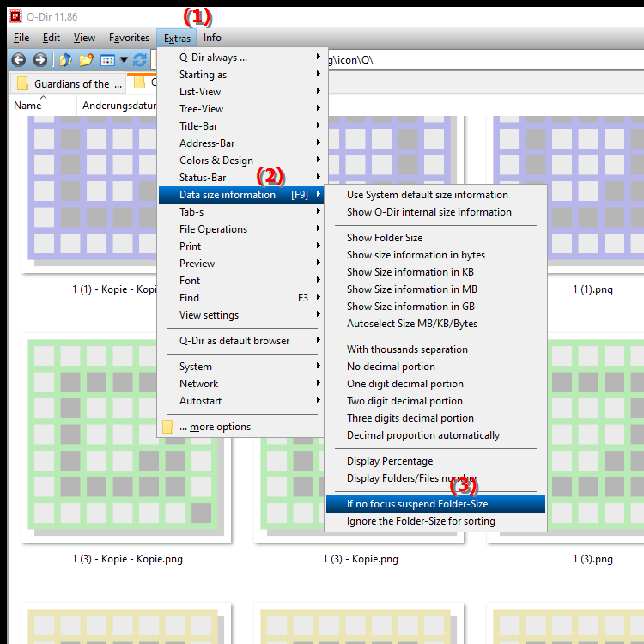Open the File Operations submenu

(x=241, y=229)
